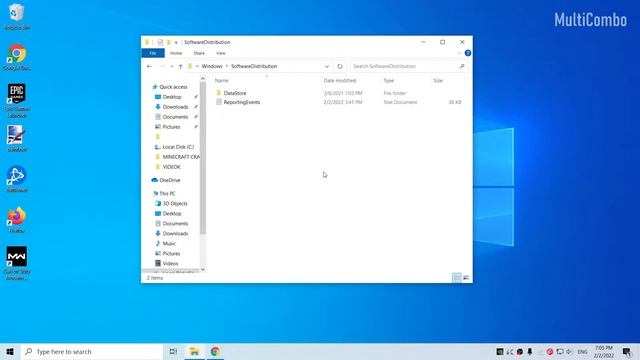
Task: Open Customize Quick Access Toolbar dropdown
Action: click(x=176, y=42)
